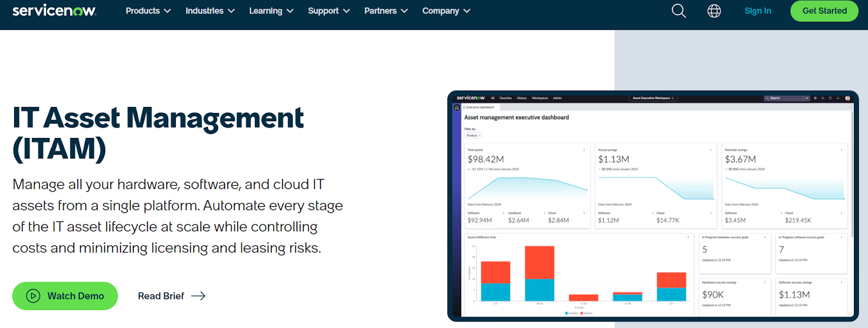868x328 pixels.
Task: Click the $2.64M hardware spend value
Action: [519, 220]
